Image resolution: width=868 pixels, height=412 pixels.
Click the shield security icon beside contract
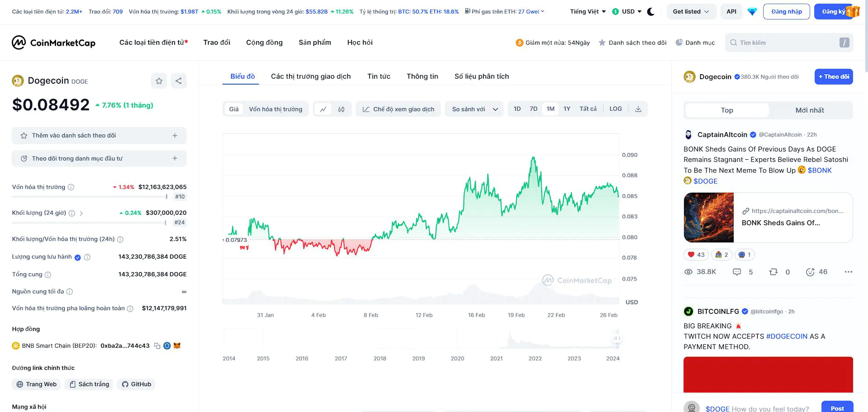pos(167,346)
